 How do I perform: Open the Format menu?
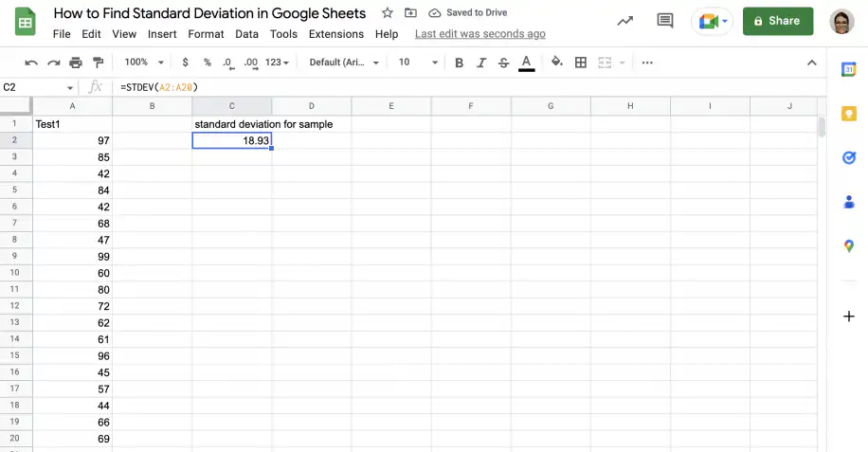pyautogui.click(x=206, y=34)
